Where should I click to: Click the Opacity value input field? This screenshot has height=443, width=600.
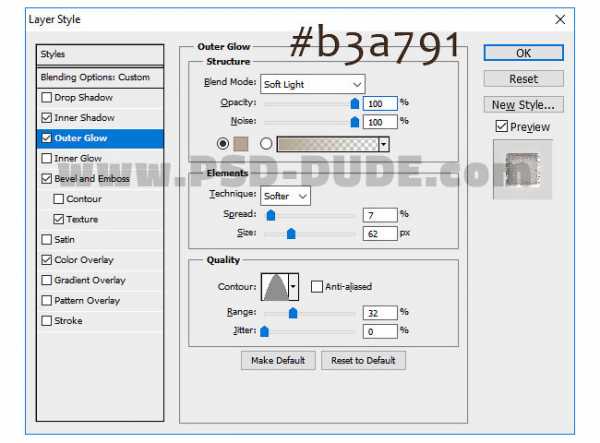point(380,103)
